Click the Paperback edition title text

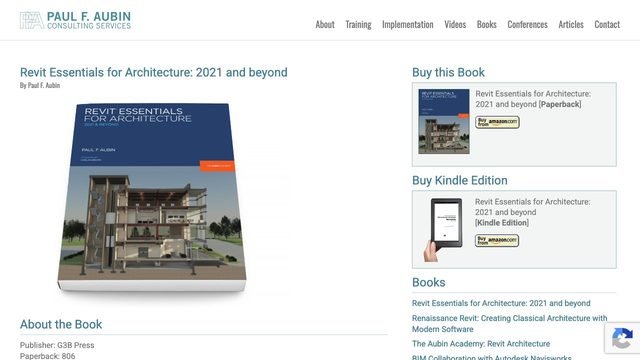[533, 99]
